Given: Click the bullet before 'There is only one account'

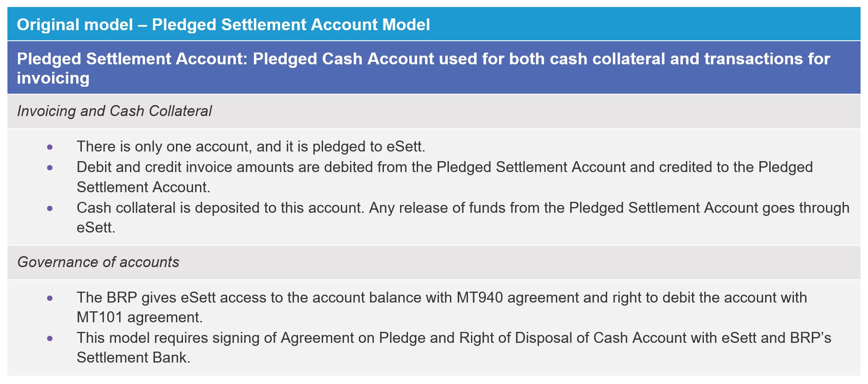Looking at the screenshot, I should pos(50,147).
